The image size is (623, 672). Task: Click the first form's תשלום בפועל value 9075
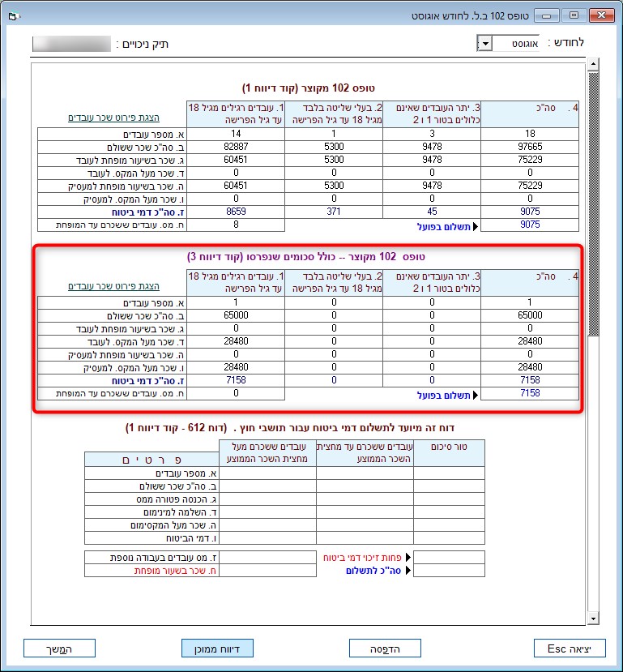point(530,225)
